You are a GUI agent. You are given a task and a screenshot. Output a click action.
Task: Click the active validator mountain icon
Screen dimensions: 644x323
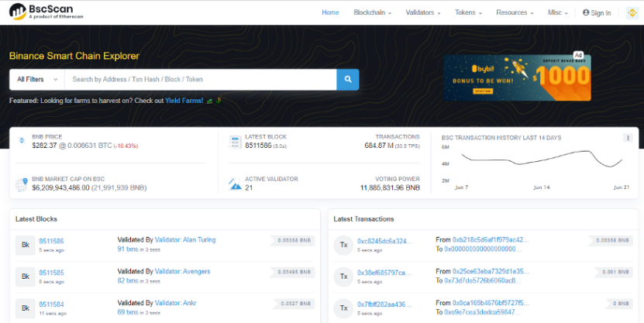pos(235,184)
